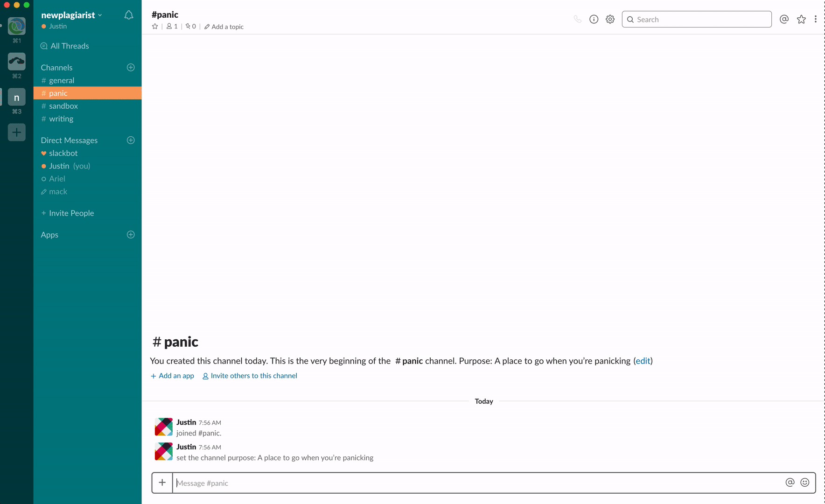The image size is (825, 504).
Task: Focus the Search field
Action: tap(697, 19)
